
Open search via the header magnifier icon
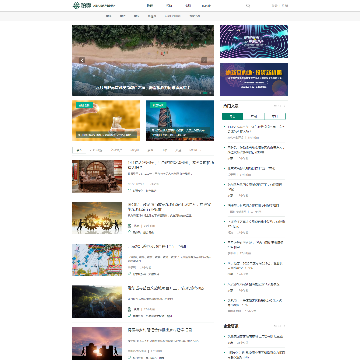248,5
